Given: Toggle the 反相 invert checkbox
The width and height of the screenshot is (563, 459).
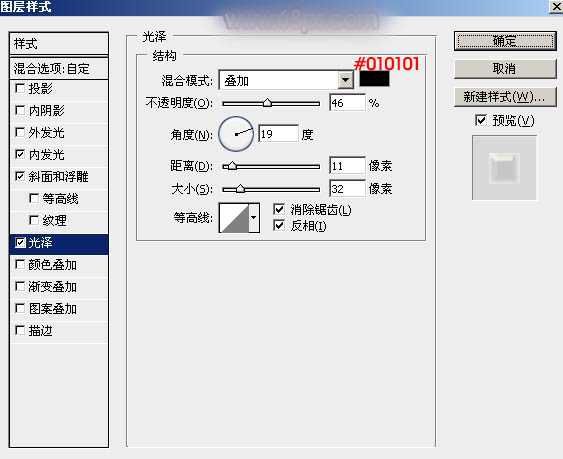Looking at the screenshot, I should (x=279, y=226).
